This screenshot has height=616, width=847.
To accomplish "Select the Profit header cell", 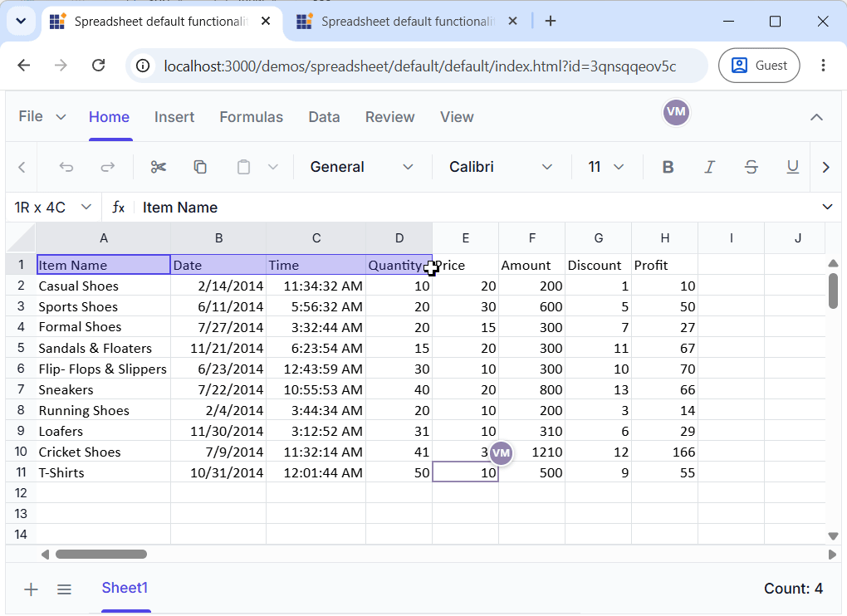I will click(665, 265).
